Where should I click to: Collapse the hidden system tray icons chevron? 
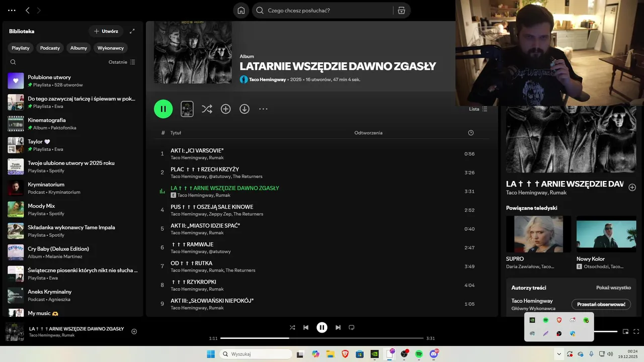(558, 354)
